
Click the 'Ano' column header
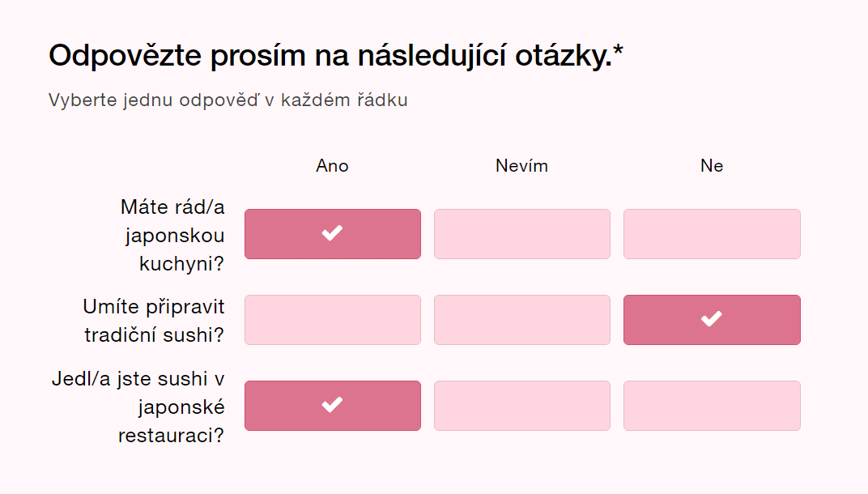332,166
